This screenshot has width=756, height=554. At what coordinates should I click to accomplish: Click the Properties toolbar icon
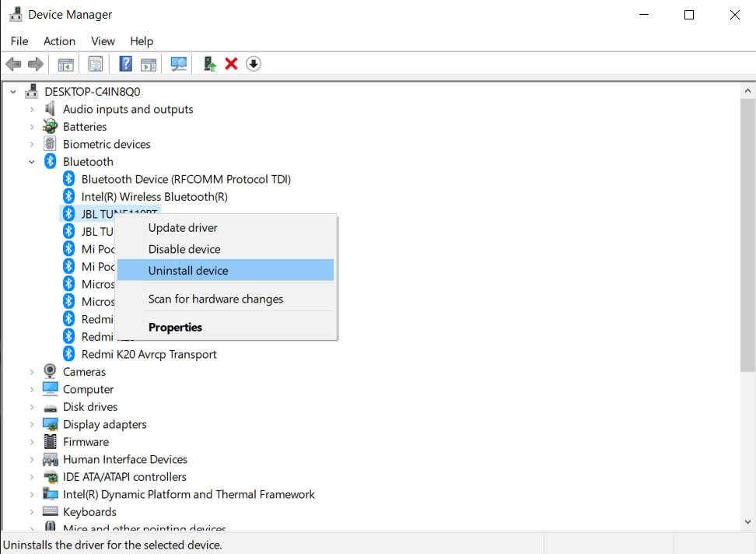click(96, 64)
